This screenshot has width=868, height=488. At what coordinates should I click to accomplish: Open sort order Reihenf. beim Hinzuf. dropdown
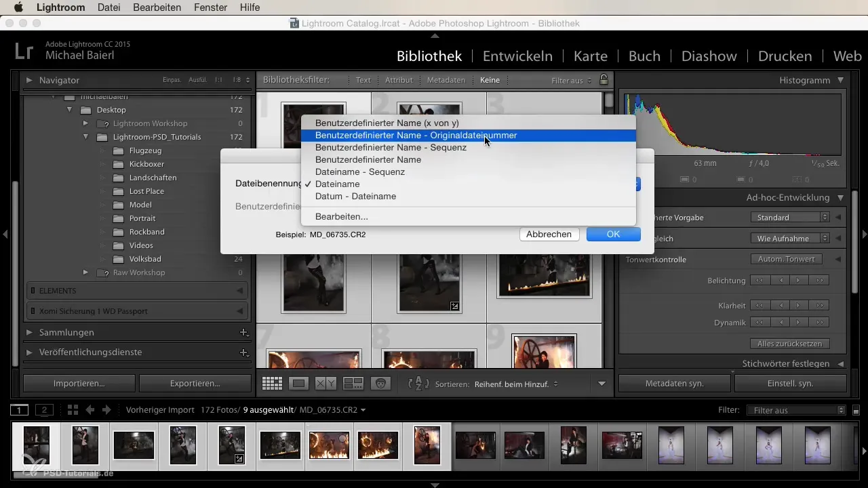pos(516,384)
